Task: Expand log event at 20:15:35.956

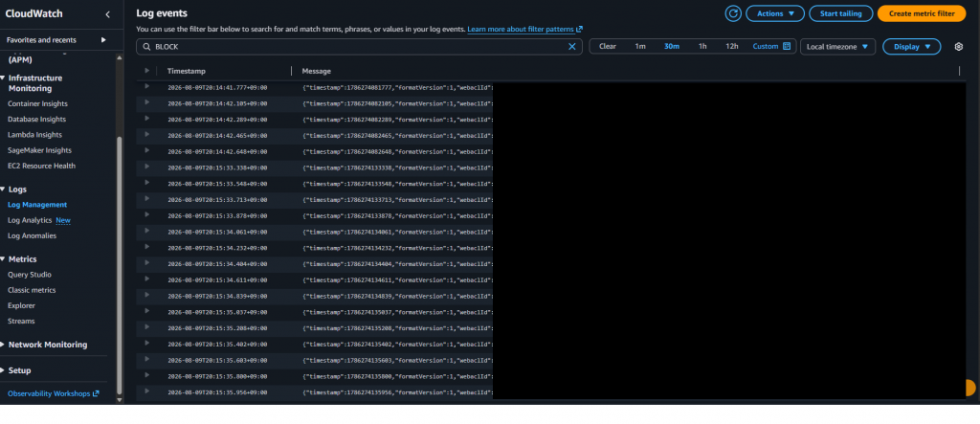Action: coord(146,391)
